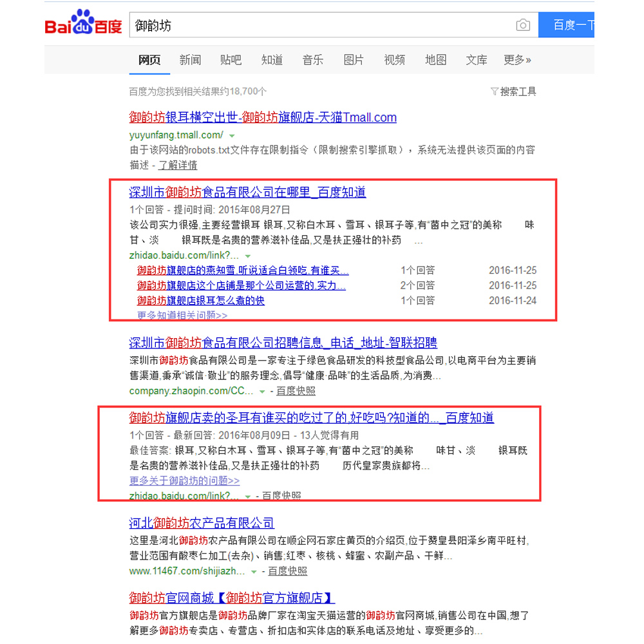Screen dimensions: 644x644
Task: Click the 2016-11-24 date entry
Action: tap(513, 301)
